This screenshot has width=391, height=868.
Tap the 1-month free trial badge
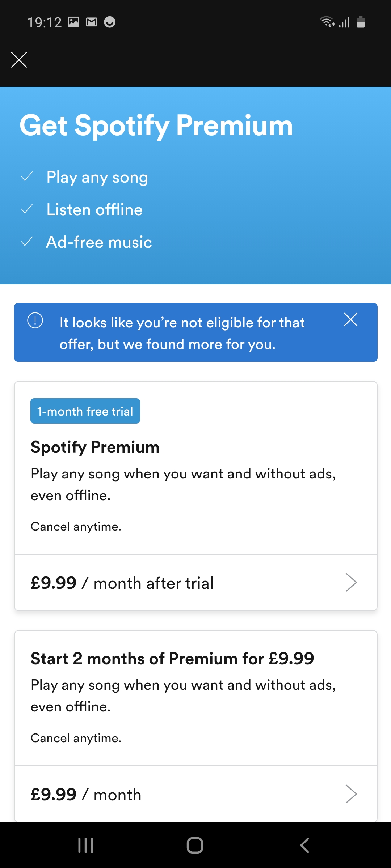click(x=85, y=411)
